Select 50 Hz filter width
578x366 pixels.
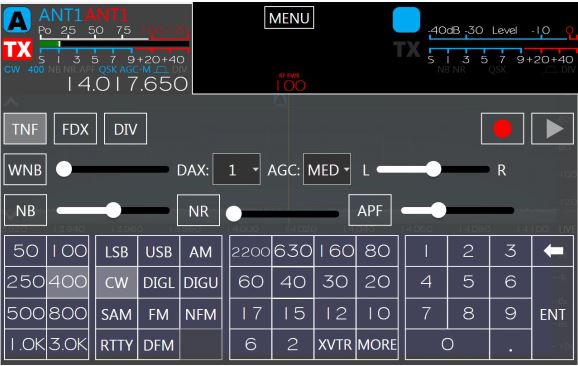[x=25, y=251]
